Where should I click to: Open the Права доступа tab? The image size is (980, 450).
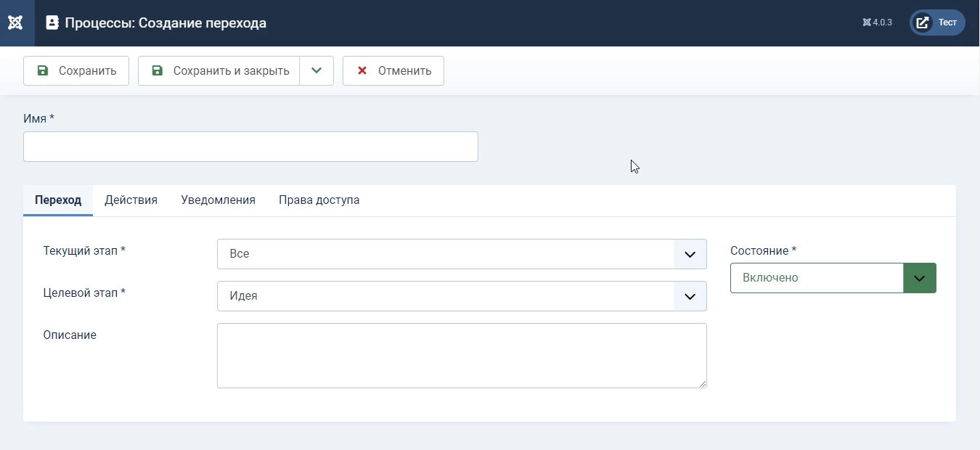[319, 200]
